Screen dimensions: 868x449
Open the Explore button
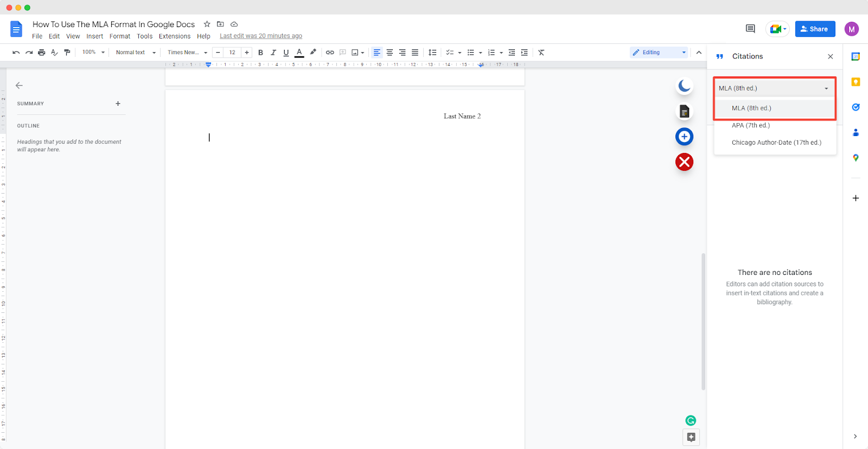click(691, 437)
